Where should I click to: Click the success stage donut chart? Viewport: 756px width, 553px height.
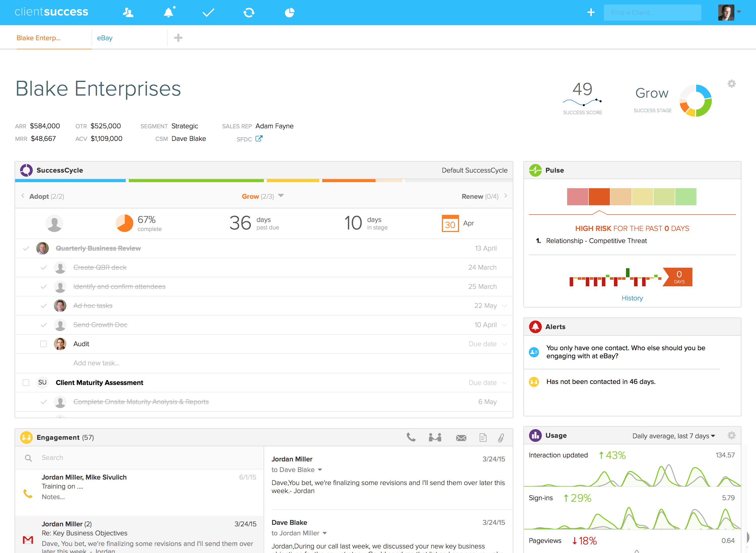click(695, 100)
